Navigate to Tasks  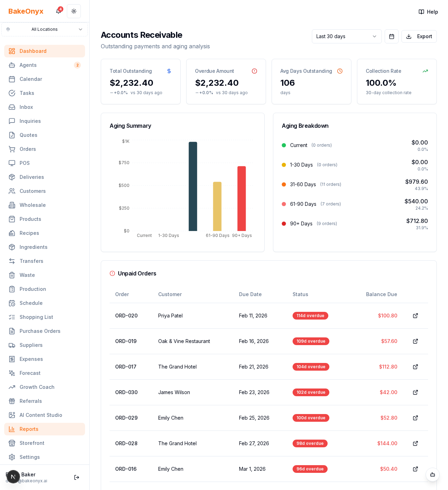[44, 93]
